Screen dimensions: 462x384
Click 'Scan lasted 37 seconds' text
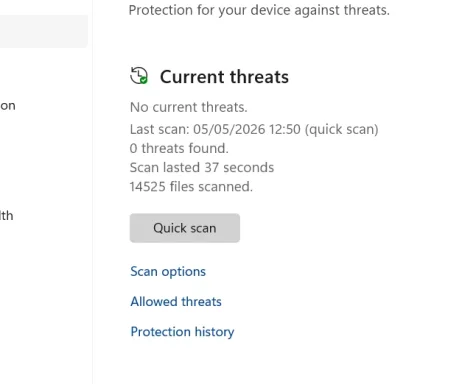click(202, 167)
